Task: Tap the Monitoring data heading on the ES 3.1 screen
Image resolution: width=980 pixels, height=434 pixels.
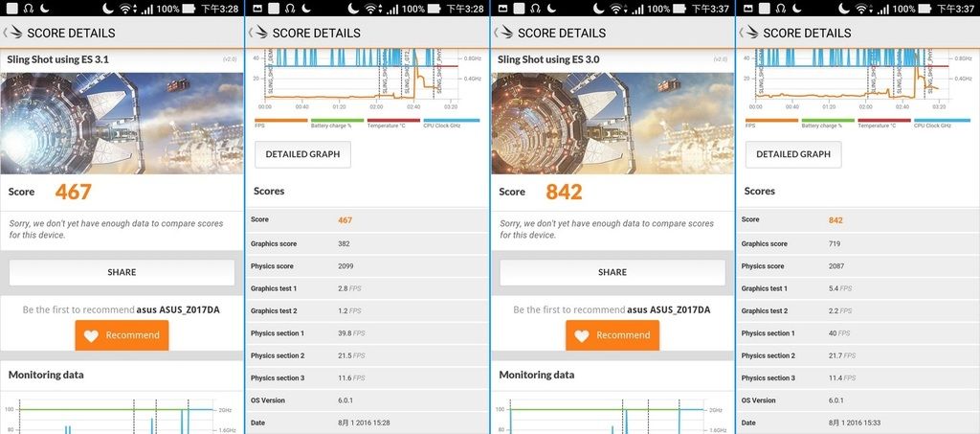Action: tap(46, 375)
